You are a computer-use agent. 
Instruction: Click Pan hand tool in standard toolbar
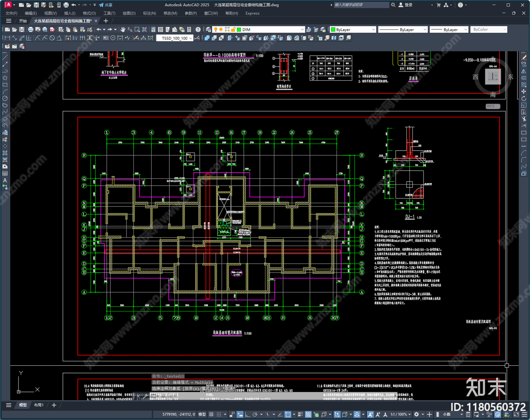pyautogui.click(x=123, y=29)
